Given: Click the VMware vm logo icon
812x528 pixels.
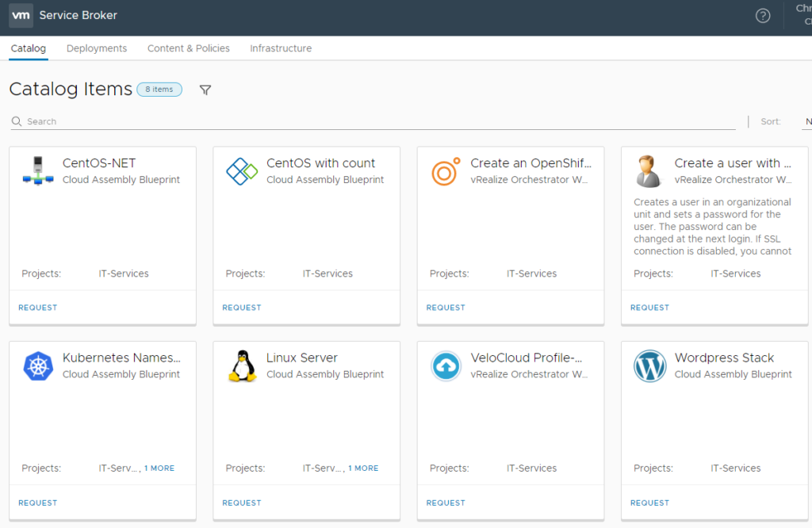Looking at the screenshot, I should coord(21,15).
